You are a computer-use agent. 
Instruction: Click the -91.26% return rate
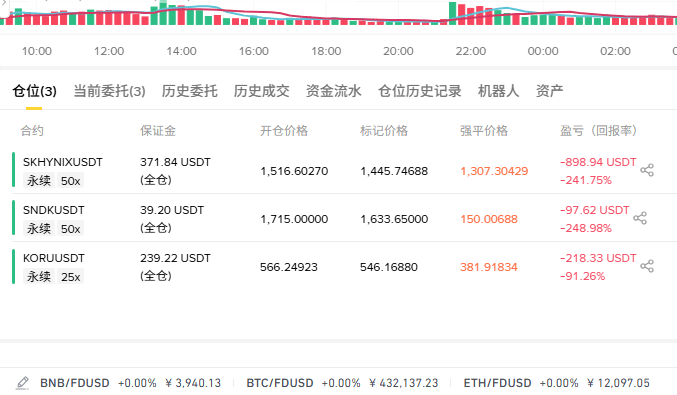click(582, 276)
